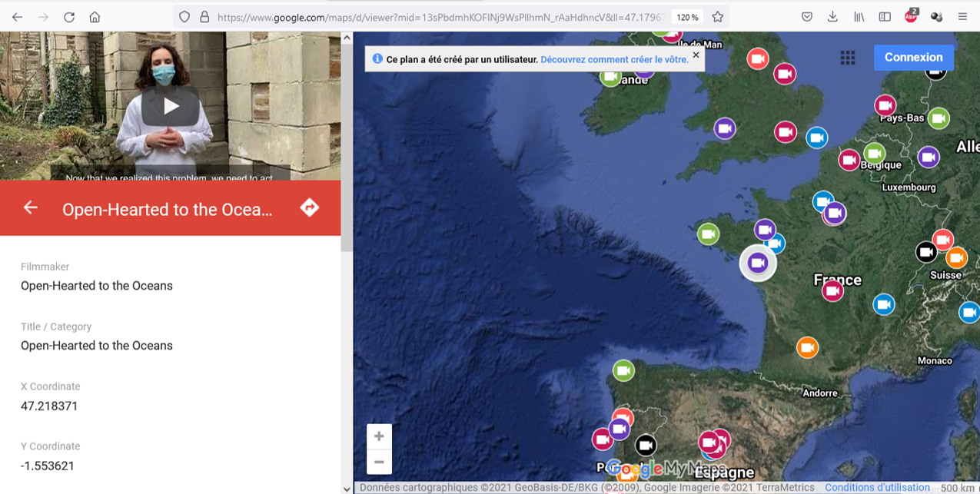
Task: Open the Google apps grid
Action: (848, 58)
